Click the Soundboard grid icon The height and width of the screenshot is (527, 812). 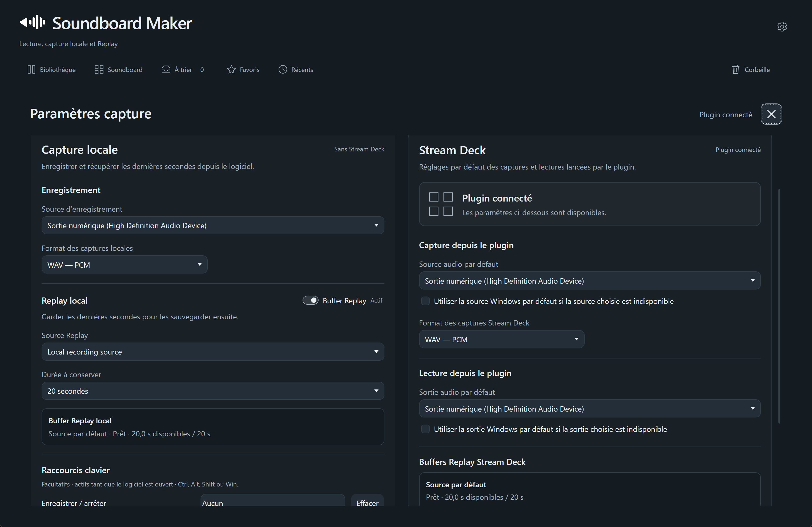click(x=99, y=70)
